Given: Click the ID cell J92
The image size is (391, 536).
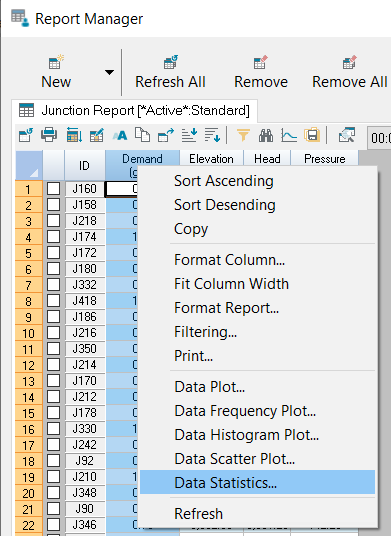Looking at the screenshot, I should click(x=84, y=461).
